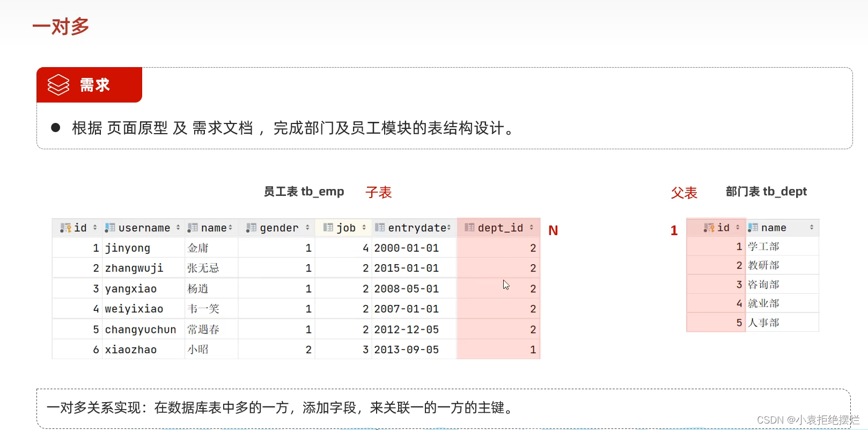Screen dimensions: 868x430
Task: Click the username column icon in tb_emp
Action: click(110, 228)
